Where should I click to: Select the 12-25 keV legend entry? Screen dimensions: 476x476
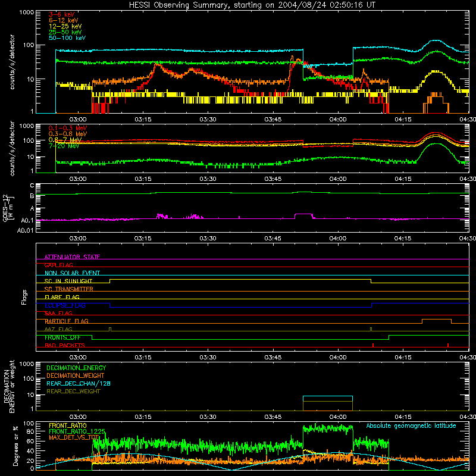(65, 26)
